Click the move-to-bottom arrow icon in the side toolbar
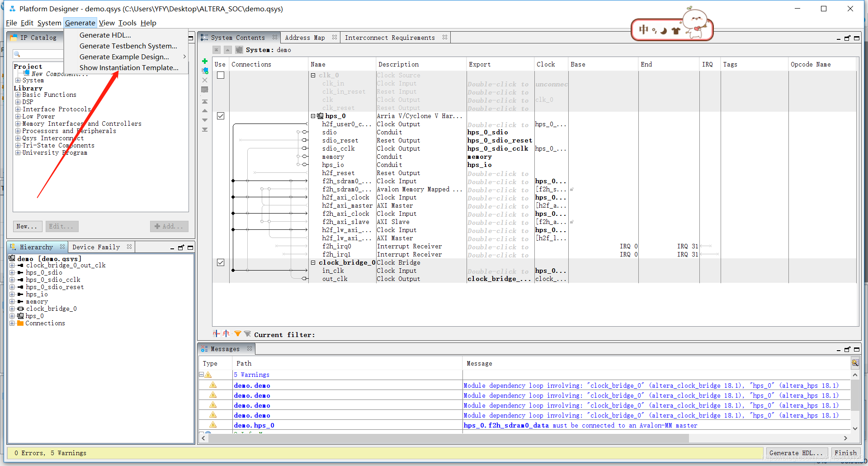This screenshot has width=868, height=466. pos(205,129)
